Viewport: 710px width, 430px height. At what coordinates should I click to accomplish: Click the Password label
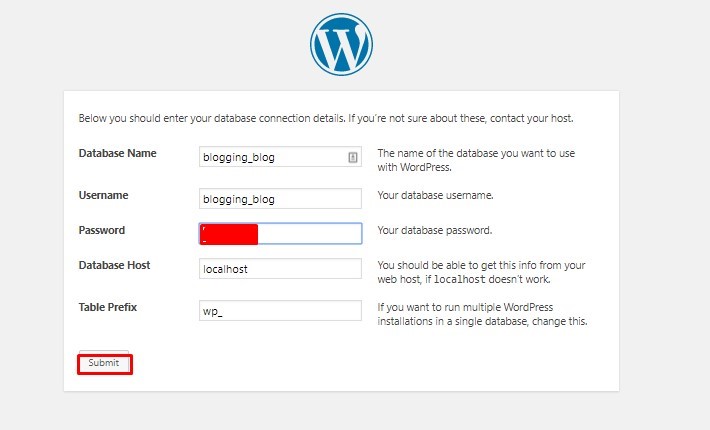point(102,230)
